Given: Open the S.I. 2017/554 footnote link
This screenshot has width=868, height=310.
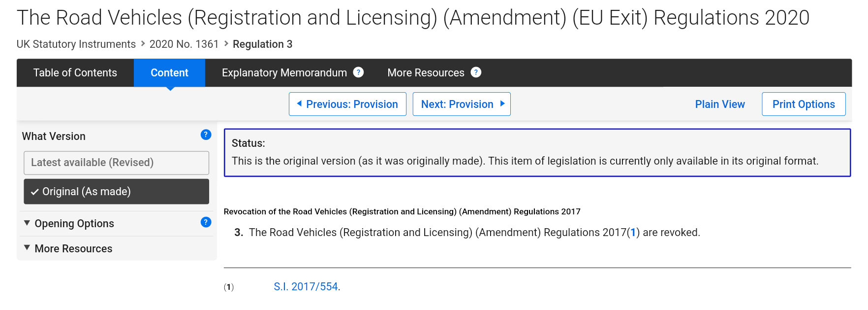Looking at the screenshot, I should click(306, 286).
